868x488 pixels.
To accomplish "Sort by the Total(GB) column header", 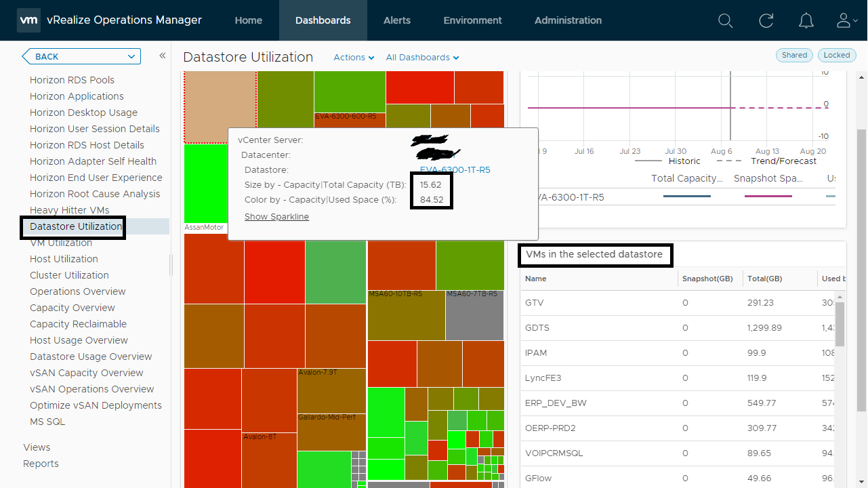I will [x=765, y=279].
